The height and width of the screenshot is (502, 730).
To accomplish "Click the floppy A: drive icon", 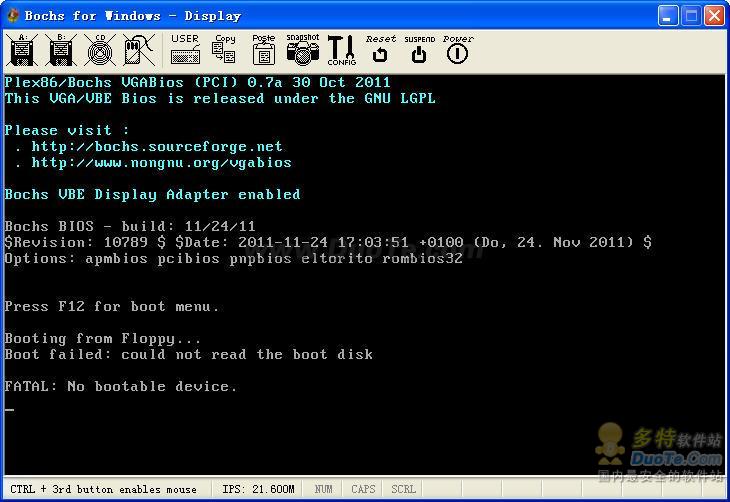I will point(22,50).
